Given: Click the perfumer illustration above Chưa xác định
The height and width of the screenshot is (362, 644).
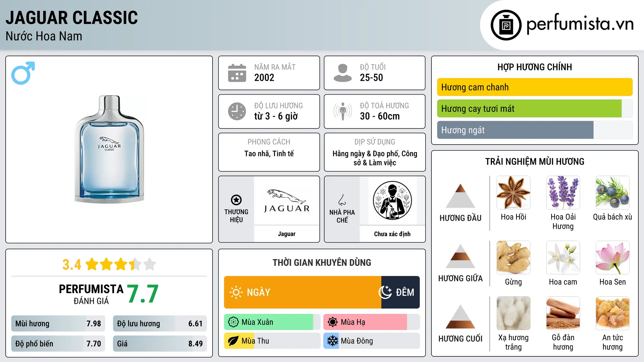Looking at the screenshot, I should [x=392, y=200].
